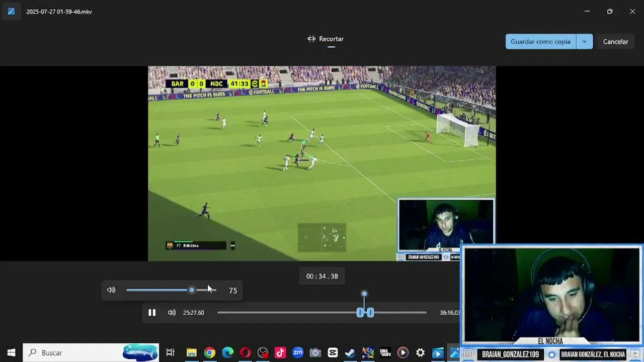The height and width of the screenshot is (362, 644).
Task: Click the search highlights fish image
Action: [140, 353]
